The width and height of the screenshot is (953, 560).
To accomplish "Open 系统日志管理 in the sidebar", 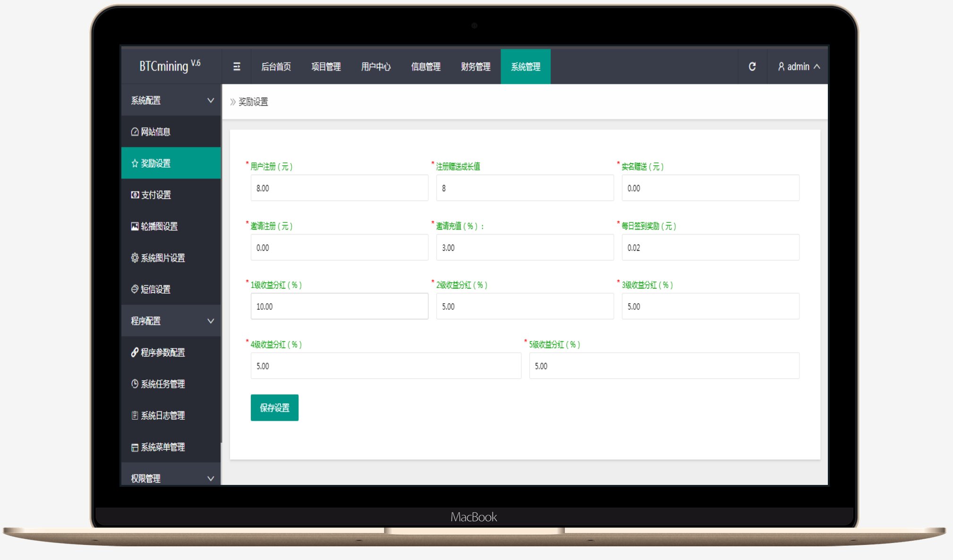I will point(171,416).
